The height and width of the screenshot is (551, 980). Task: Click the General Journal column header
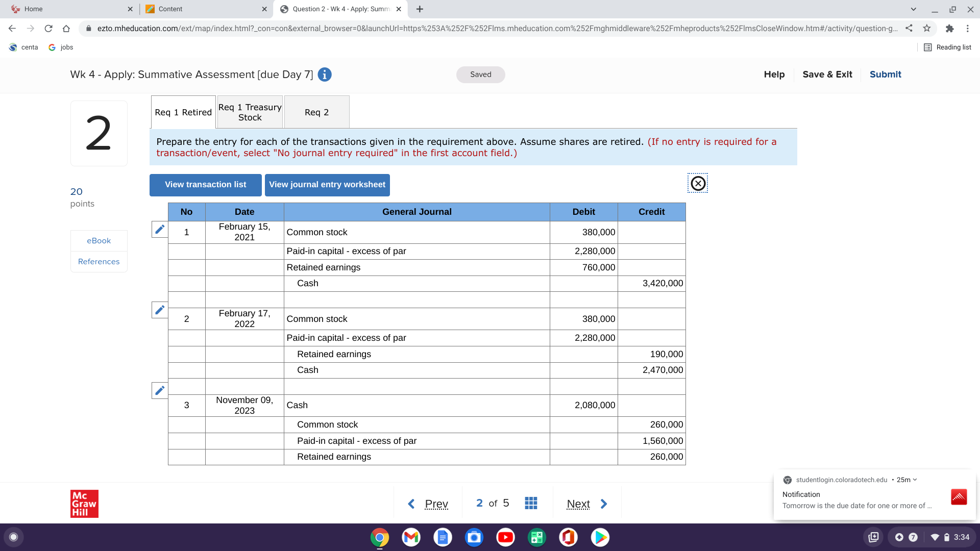[x=417, y=212]
